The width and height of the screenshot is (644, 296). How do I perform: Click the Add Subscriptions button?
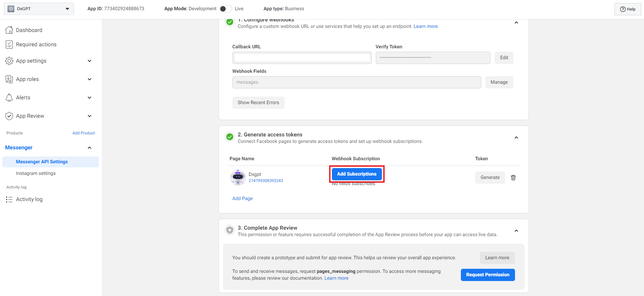[356, 174]
